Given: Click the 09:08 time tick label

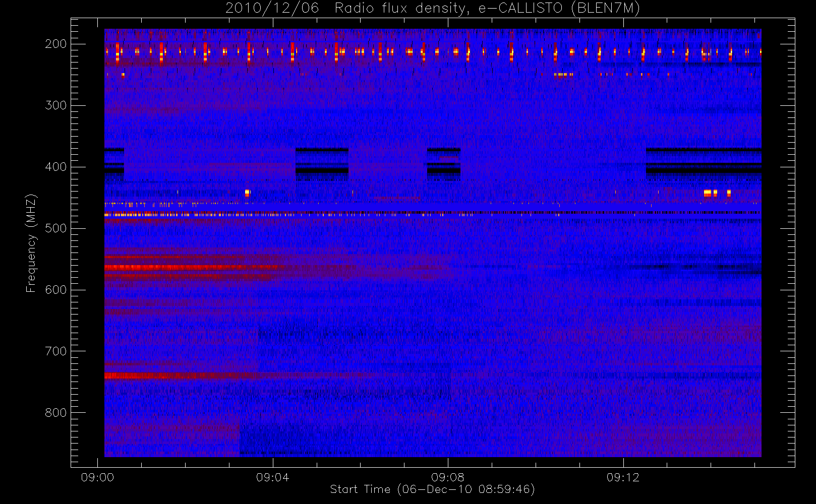Looking at the screenshot, I should [x=448, y=477].
